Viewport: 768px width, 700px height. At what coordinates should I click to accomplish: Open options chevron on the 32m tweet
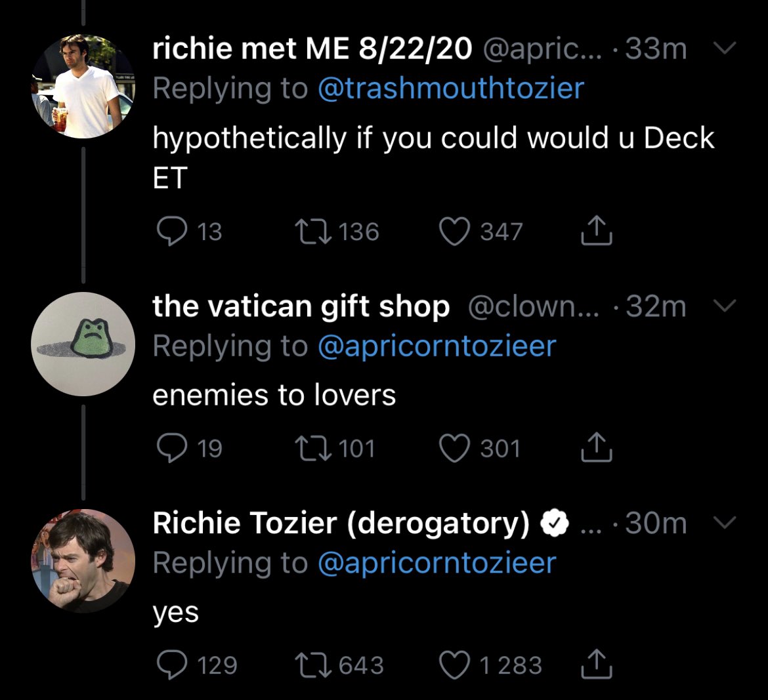(x=725, y=306)
